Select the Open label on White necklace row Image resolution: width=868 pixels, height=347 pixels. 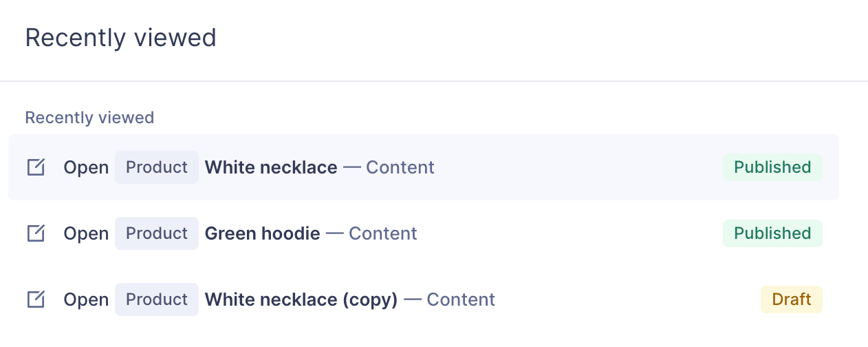pyautogui.click(x=86, y=167)
